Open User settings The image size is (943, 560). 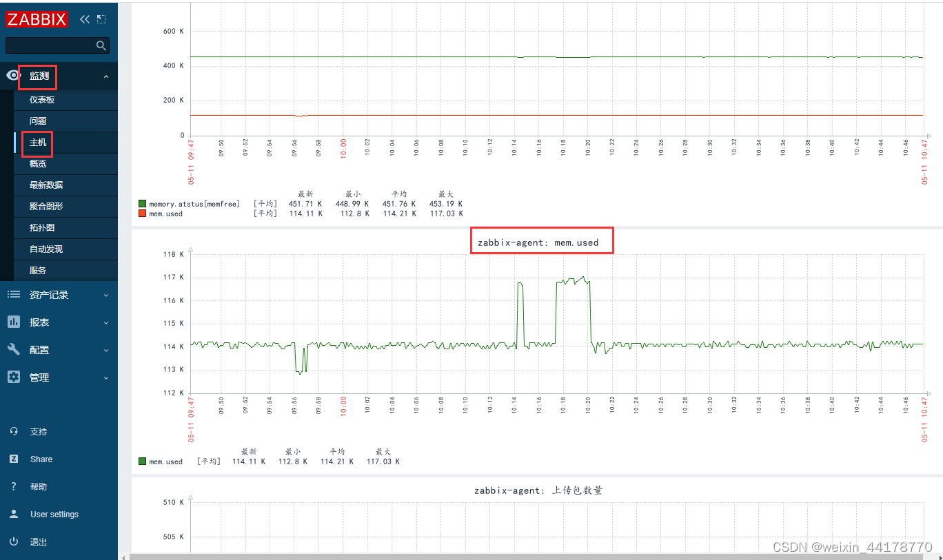[x=54, y=515]
